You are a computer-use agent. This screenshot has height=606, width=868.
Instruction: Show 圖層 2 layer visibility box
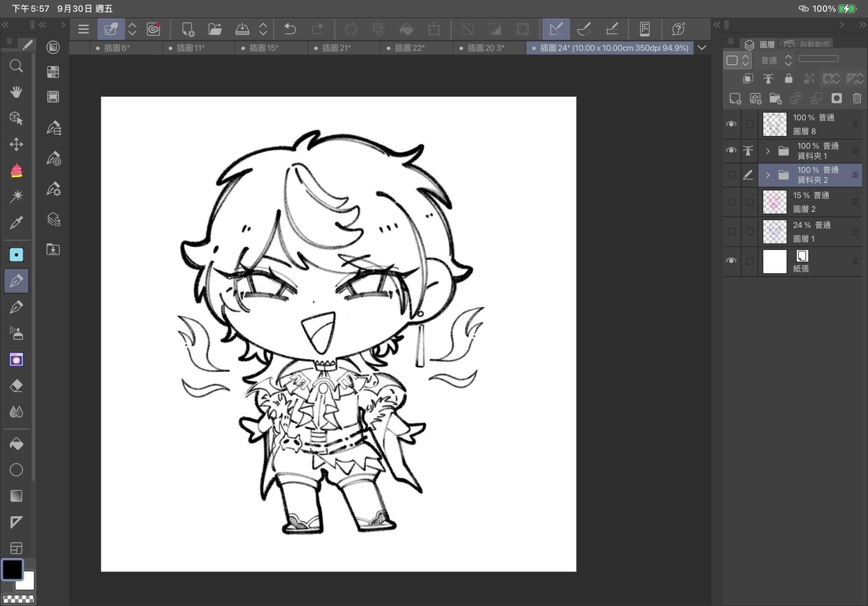(x=732, y=202)
